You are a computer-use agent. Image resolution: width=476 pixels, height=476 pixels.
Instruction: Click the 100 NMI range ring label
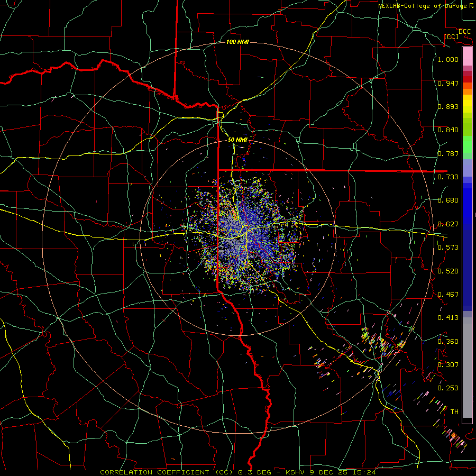click(237, 42)
